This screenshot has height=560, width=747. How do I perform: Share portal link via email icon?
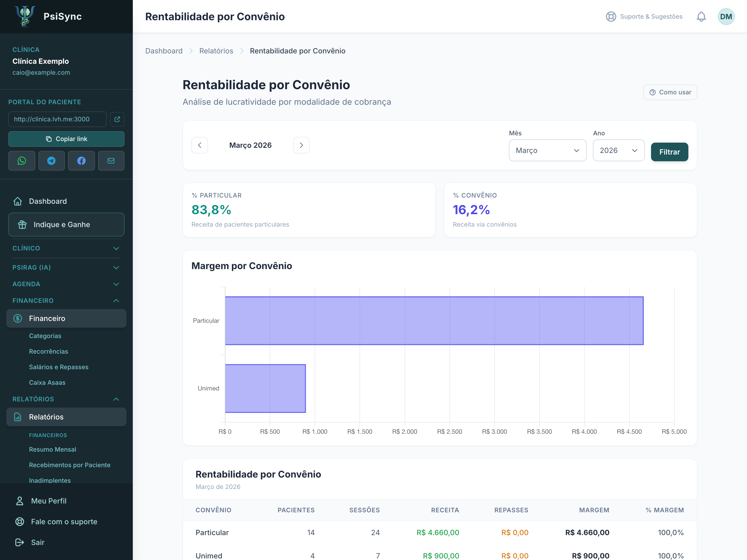coord(111,161)
